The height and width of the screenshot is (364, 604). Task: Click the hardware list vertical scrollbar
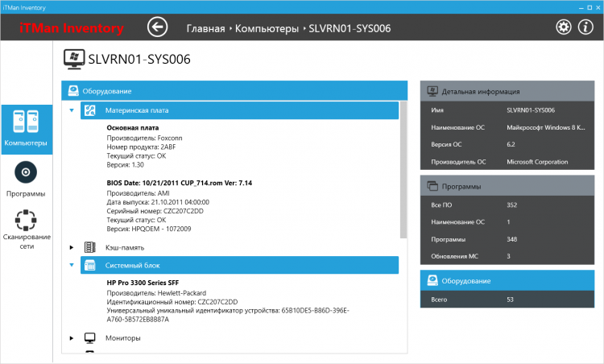tap(403, 169)
